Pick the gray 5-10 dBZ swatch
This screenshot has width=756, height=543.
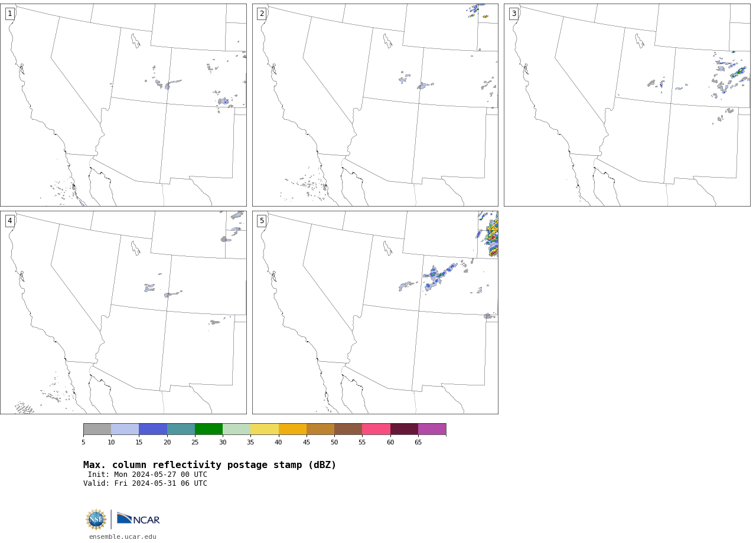pos(97,429)
